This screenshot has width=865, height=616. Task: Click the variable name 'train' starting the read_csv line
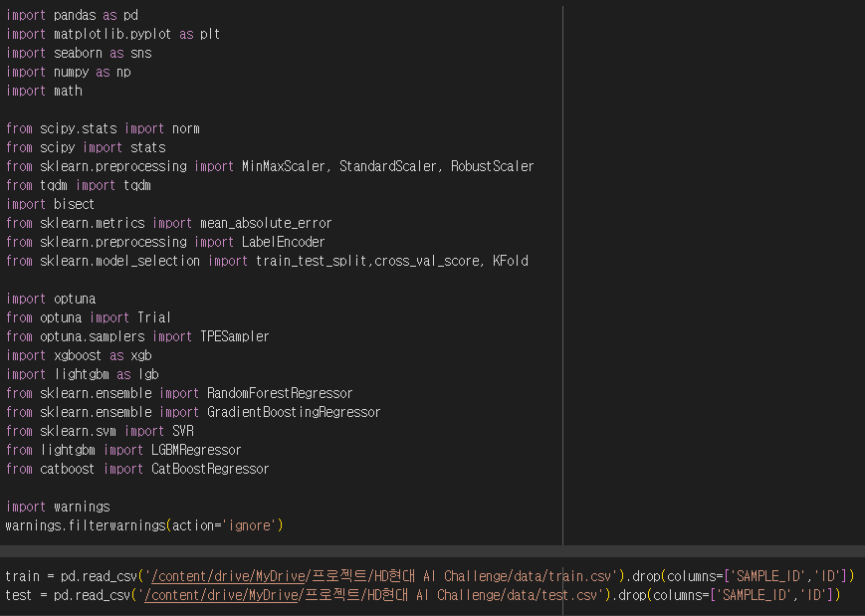point(23,576)
